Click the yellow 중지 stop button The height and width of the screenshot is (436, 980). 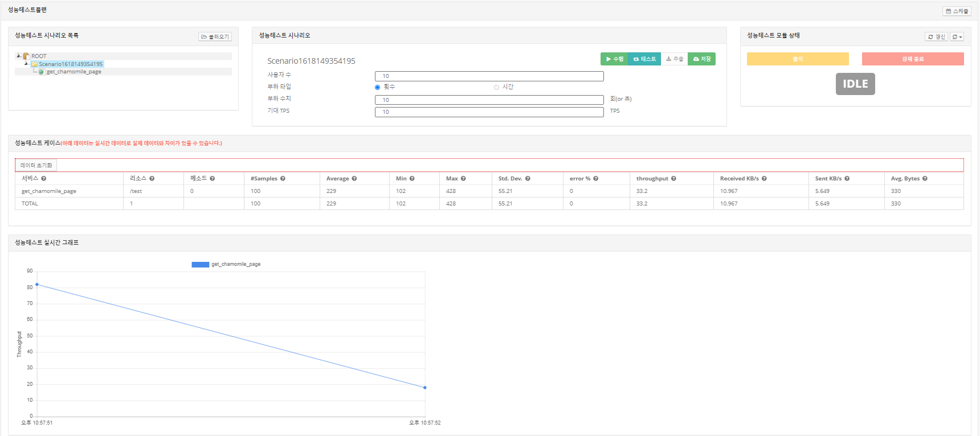click(798, 59)
